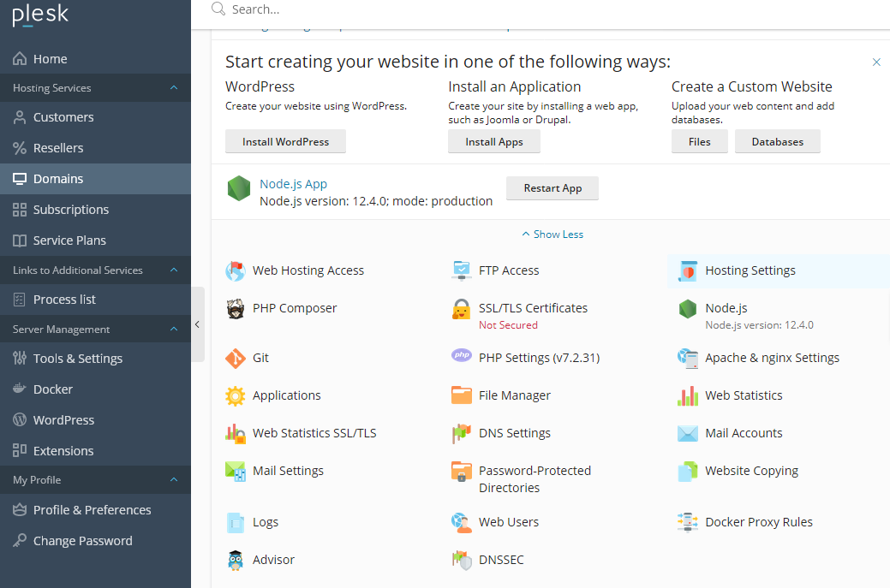
Task: Open the Node.js App link
Action: click(293, 184)
